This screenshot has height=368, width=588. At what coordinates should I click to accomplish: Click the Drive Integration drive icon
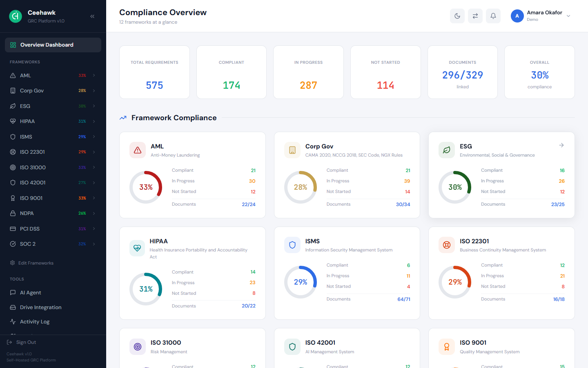pyautogui.click(x=13, y=307)
